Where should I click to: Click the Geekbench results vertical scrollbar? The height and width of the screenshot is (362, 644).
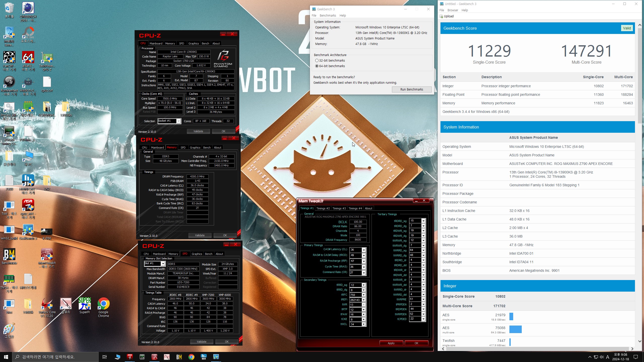(639, 75)
